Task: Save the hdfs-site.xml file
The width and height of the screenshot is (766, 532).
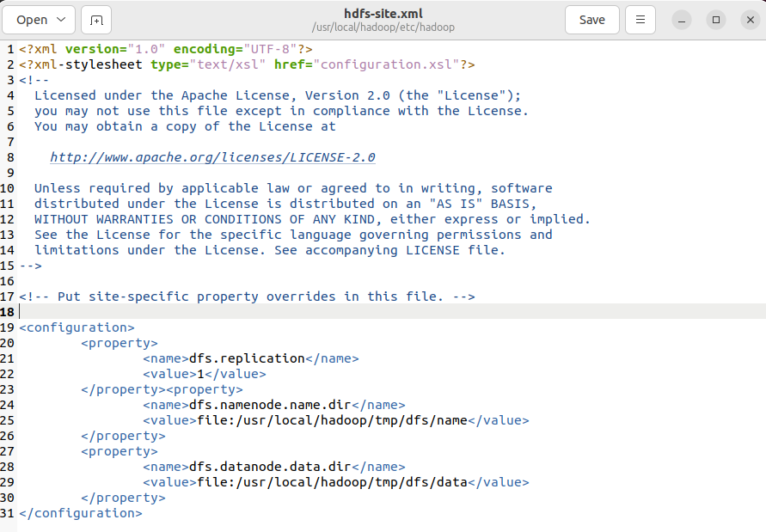Action: (592, 20)
